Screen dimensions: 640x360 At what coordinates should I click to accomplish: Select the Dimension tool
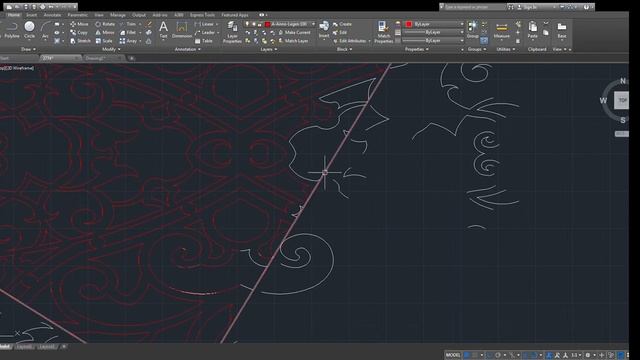[x=182, y=30]
